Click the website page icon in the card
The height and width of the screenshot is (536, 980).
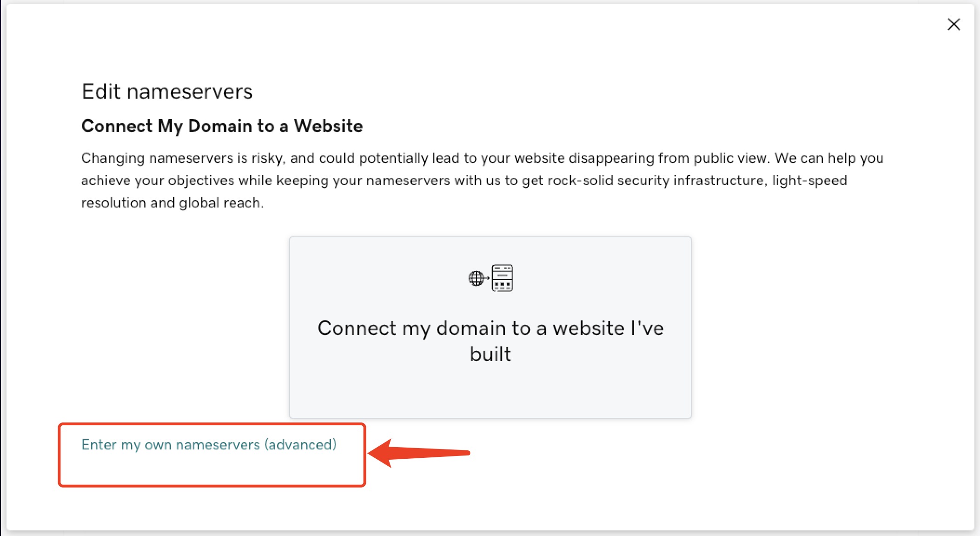503,278
